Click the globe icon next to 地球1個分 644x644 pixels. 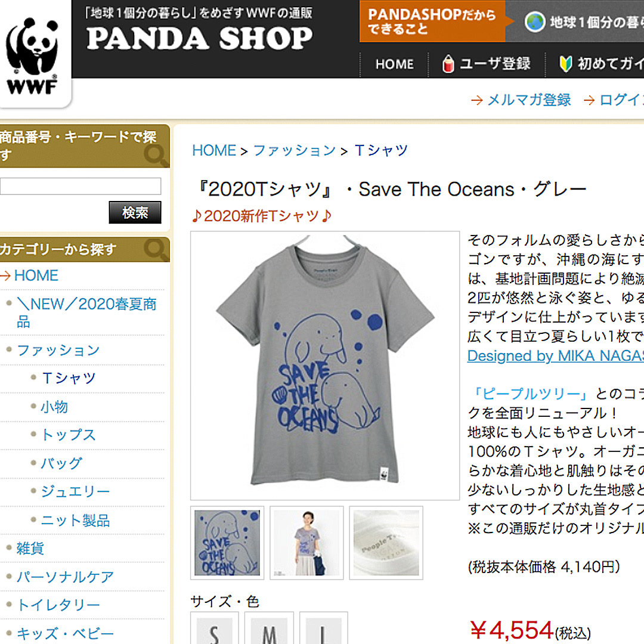pos(534,22)
